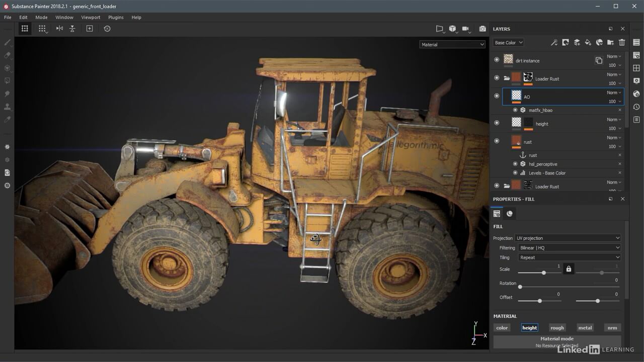Viewport: 644px width, 362px height.
Task: Open the Material viewport mode dropdown
Action: coord(452,44)
